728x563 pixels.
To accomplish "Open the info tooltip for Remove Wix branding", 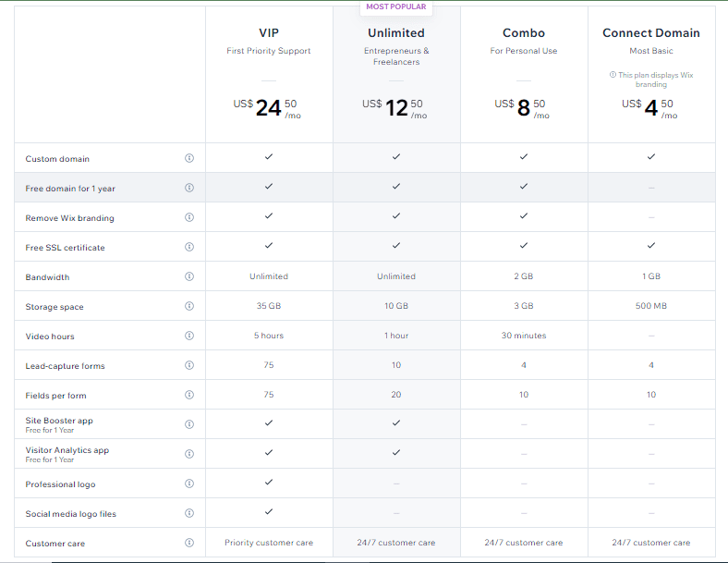I will click(189, 217).
